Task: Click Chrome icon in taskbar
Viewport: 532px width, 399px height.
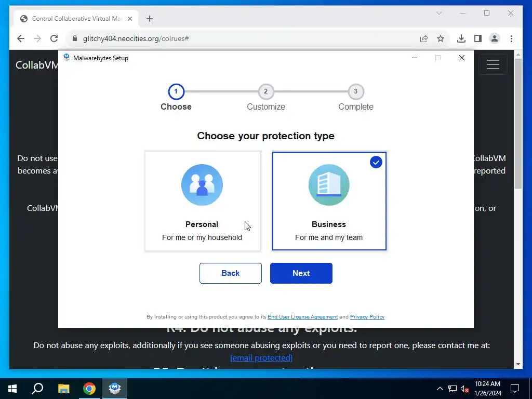Action: coord(89,389)
